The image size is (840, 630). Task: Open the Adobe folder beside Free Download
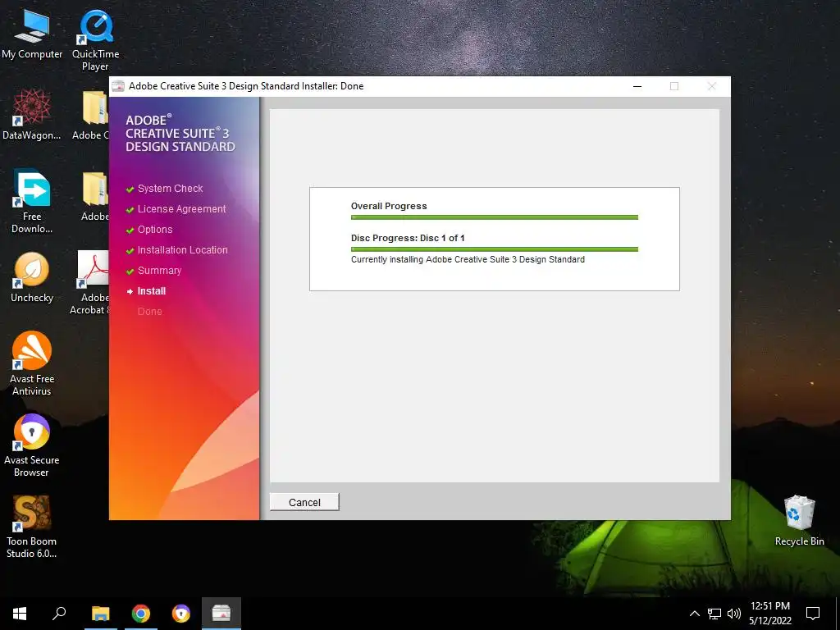pyautogui.click(x=95, y=196)
